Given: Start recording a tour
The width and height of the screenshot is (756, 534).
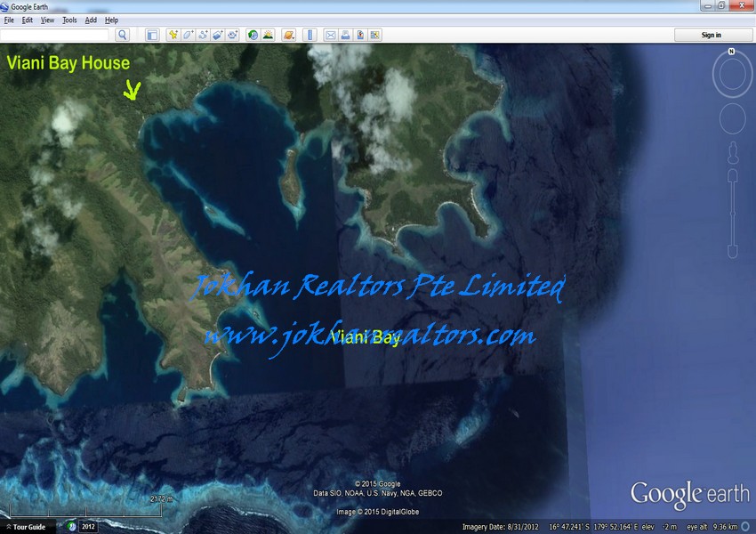Looking at the screenshot, I should [x=233, y=35].
